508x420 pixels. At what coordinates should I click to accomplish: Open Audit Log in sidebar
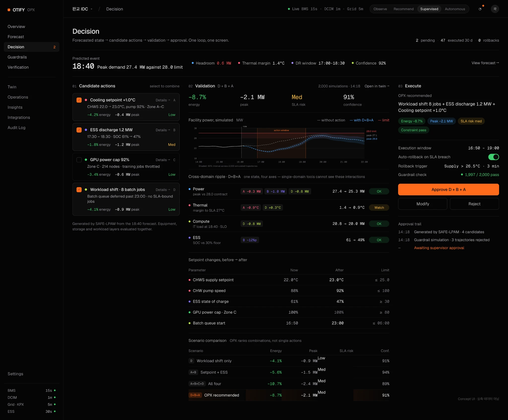[32, 128]
